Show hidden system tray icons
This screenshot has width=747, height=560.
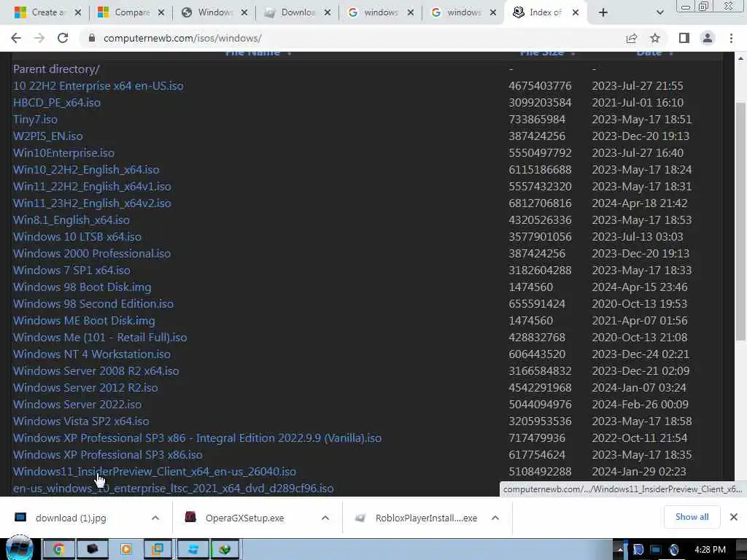coord(620,550)
